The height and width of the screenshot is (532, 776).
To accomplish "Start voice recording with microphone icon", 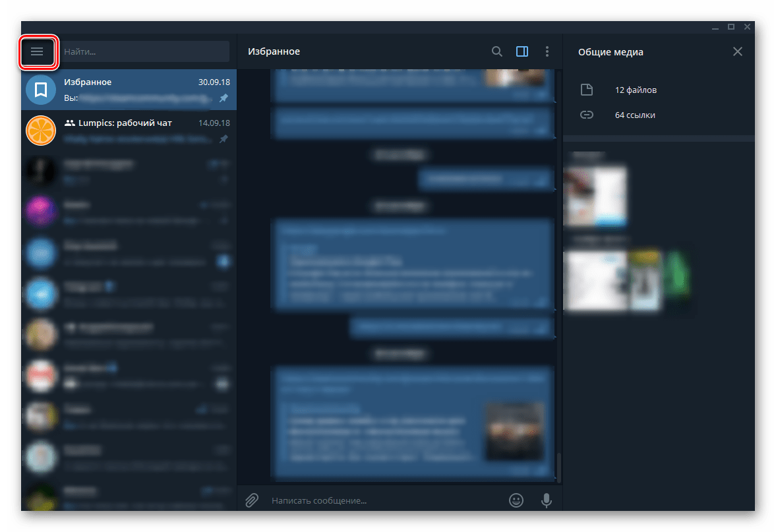I will click(x=546, y=500).
